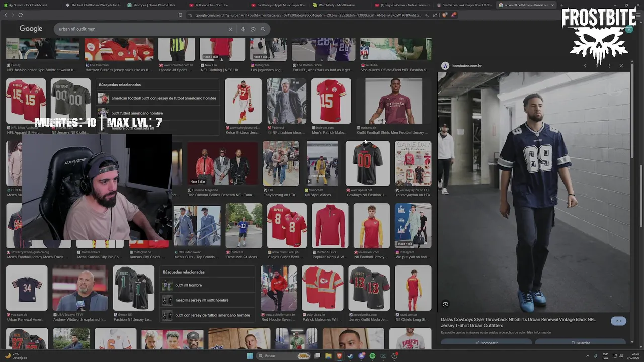
Task: Open NFL Chiefs Long Sleeve thumbnail
Action: click(x=413, y=288)
